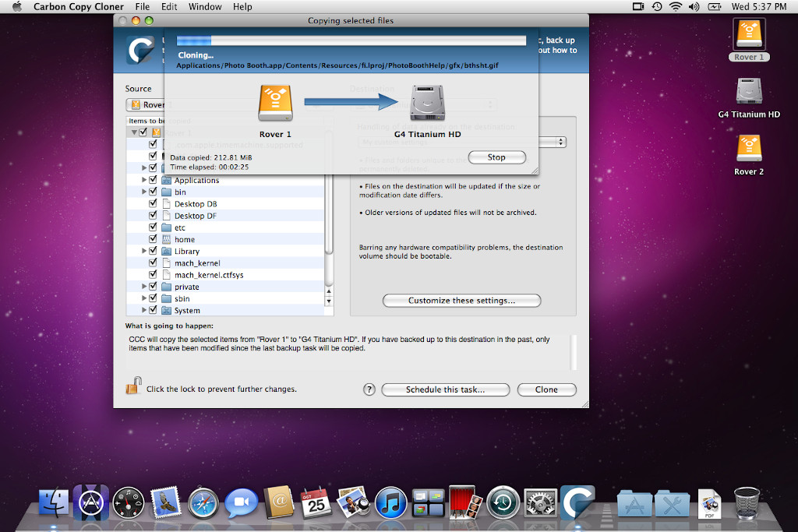Screen dimensions: 798x532
Task: Select G4 Titanium HD desktop drive
Action: pyautogui.click(x=749, y=97)
